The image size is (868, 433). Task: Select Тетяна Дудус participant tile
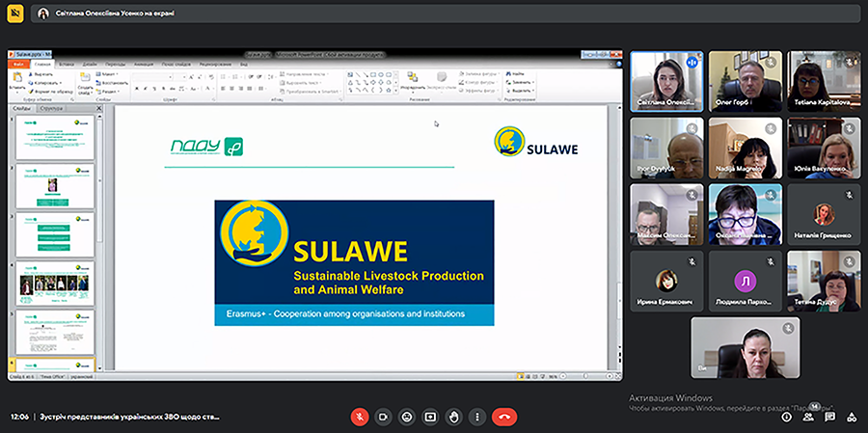[x=824, y=281]
